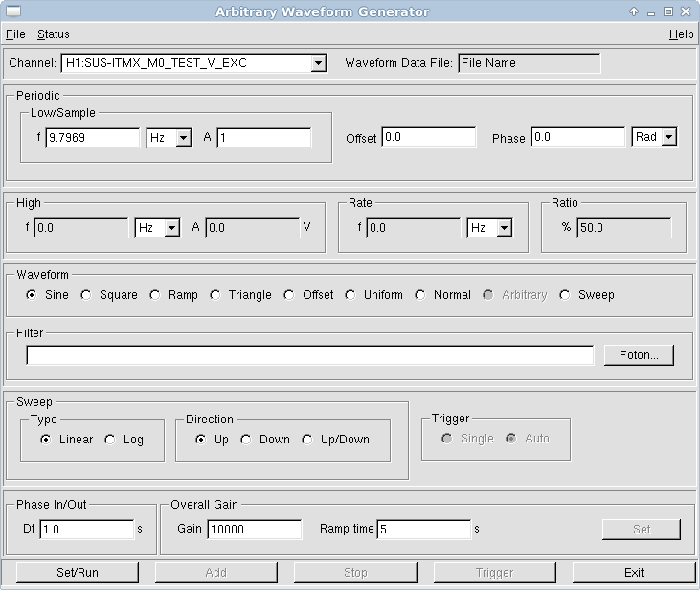The width and height of the screenshot is (700, 590).
Task: Select the Offset waveform radio button
Action: pyautogui.click(x=289, y=295)
